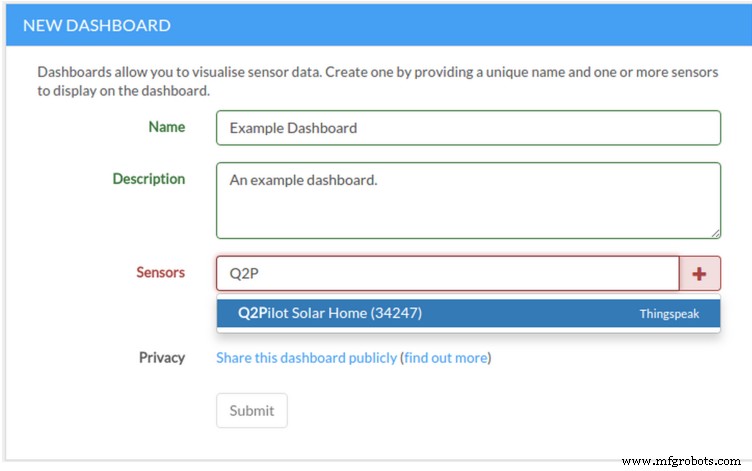Click the red Sensors label
The image size is (752, 471).
[x=161, y=272]
